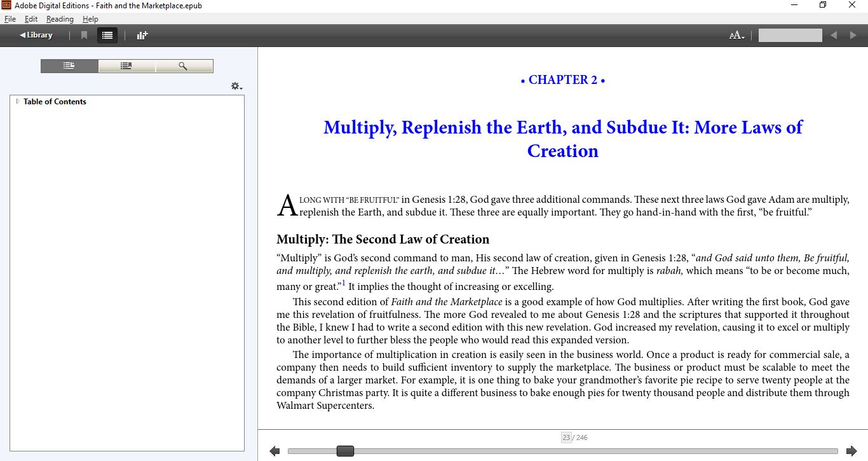Click the bookmark icon in the top toolbar
This screenshot has height=461, width=868.
84,36
